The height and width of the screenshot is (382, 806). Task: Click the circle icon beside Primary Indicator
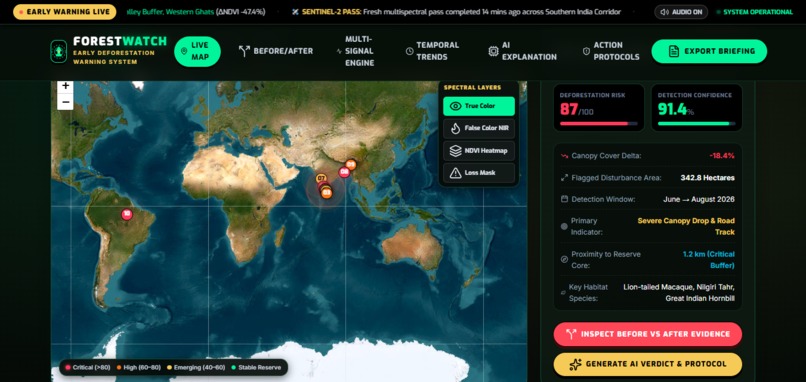point(564,226)
